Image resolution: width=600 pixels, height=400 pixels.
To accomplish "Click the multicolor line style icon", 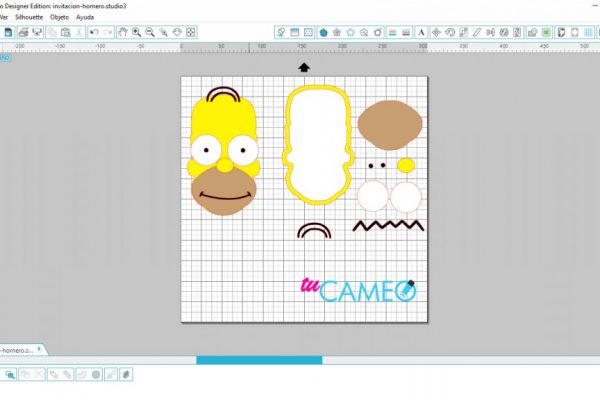I will (x=392, y=33).
